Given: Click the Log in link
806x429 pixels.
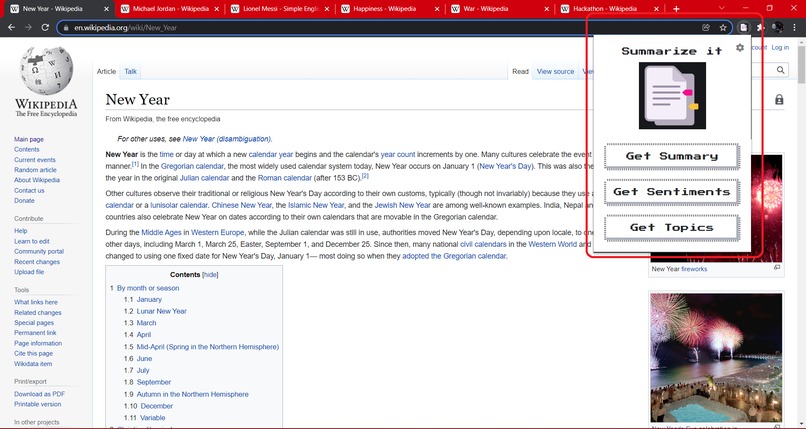Looking at the screenshot, I should point(780,47).
